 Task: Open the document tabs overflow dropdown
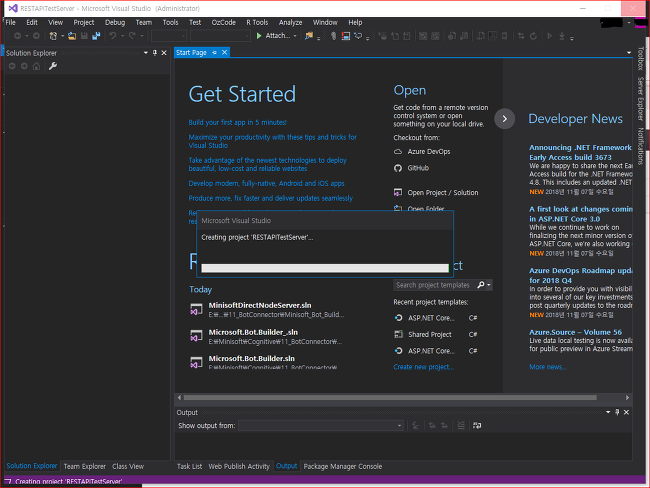[x=629, y=53]
